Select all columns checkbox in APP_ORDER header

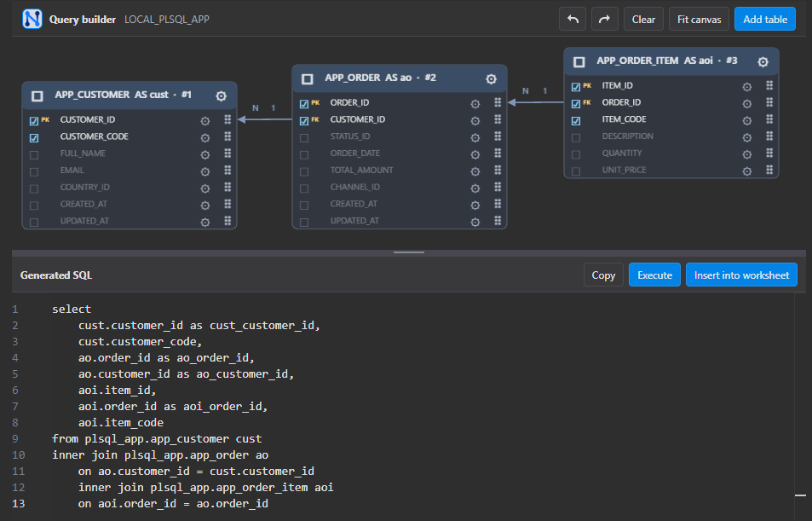pyautogui.click(x=307, y=78)
